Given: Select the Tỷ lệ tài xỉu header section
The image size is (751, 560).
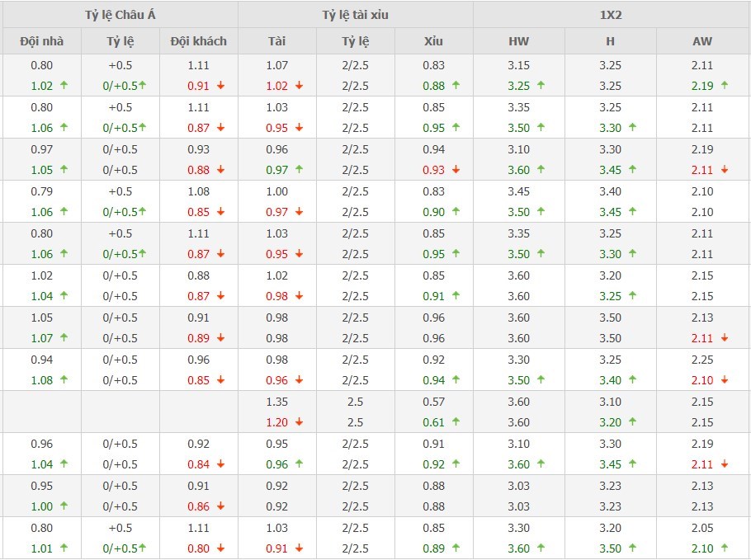Looking at the screenshot, I should pyautogui.click(x=355, y=15).
